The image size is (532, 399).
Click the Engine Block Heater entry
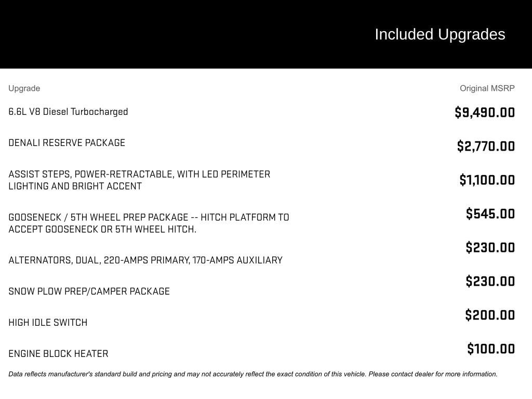coord(58,354)
